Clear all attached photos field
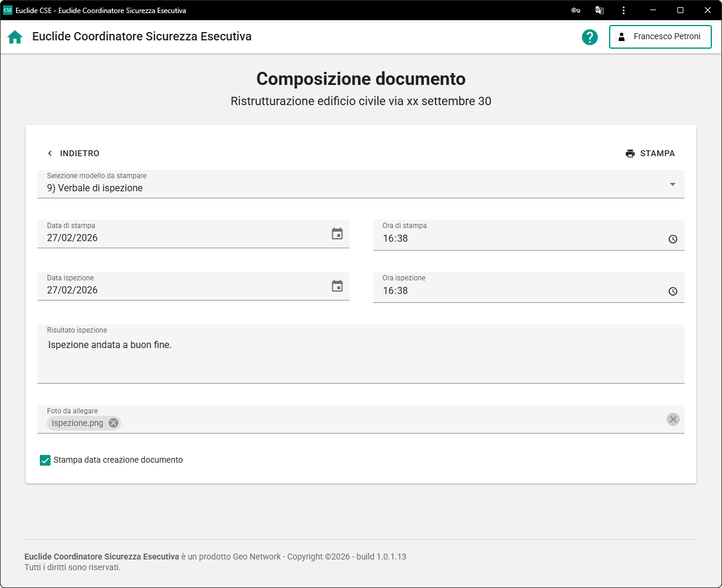Image resolution: width=722 pixels, height=588 pixels. [673, 419]
